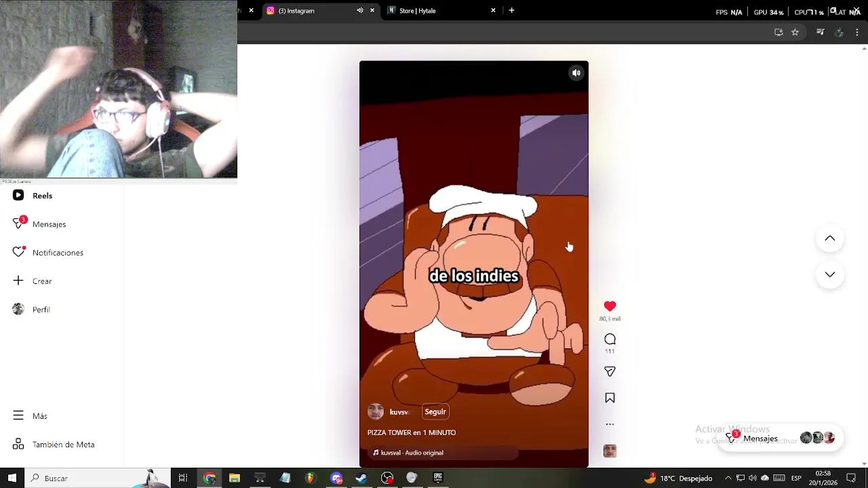Click the 'PIZZA TOWER en 1 MINUTO' caption
Viewport: 868px width, 488px height.
pos(412,432)
